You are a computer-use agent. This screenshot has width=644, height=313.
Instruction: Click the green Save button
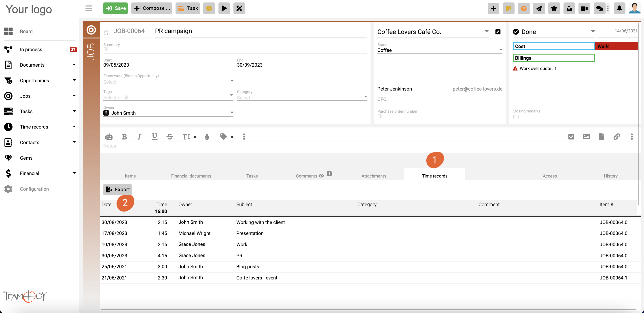pyautogui.click(x=116, y=8)
